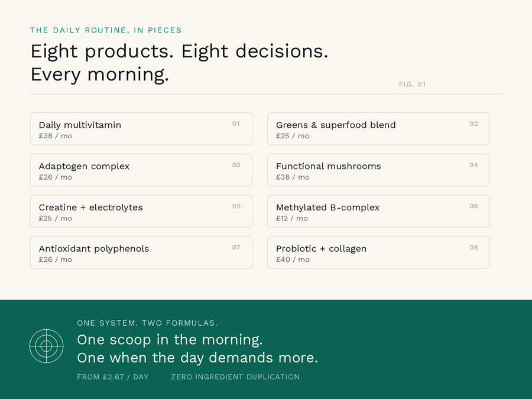The image size is (532, 399).
Task: Choose the Adaptogen complex product card
Action: [141, 170]
